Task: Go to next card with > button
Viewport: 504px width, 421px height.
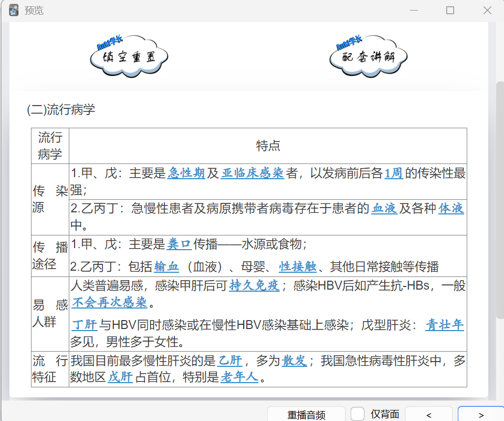Action: pos(481,415)
